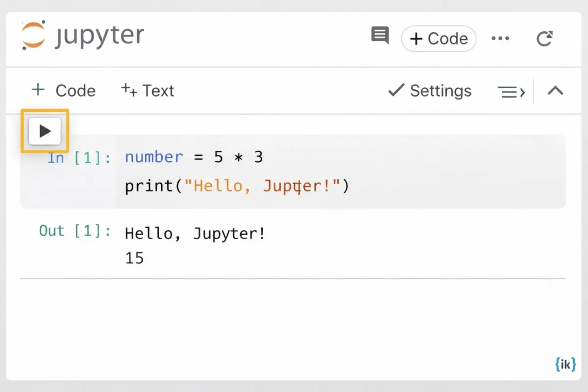Image resolution: width=588 pixels, height=392 pixels.
Task: Click the refresh notebook icon
Action: [544, 39]
